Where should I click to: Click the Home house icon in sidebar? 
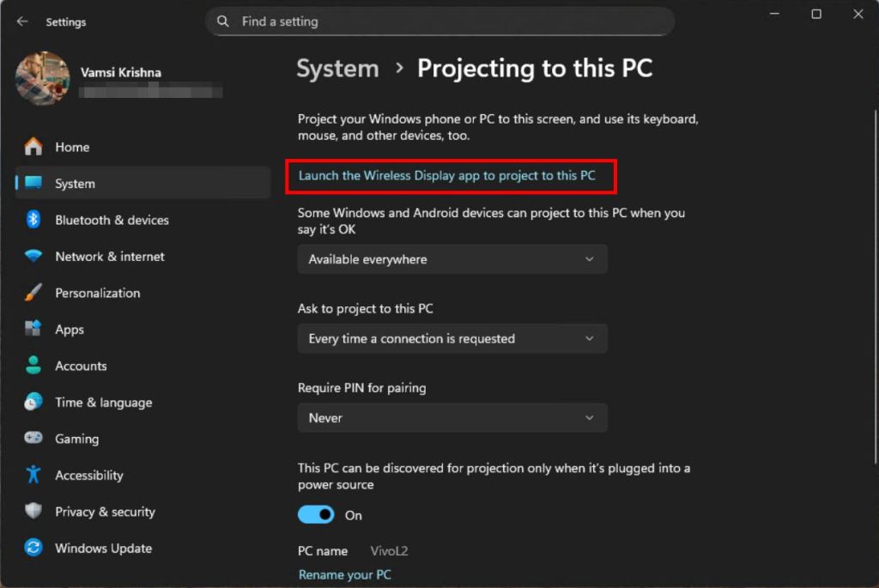point(33,147)
